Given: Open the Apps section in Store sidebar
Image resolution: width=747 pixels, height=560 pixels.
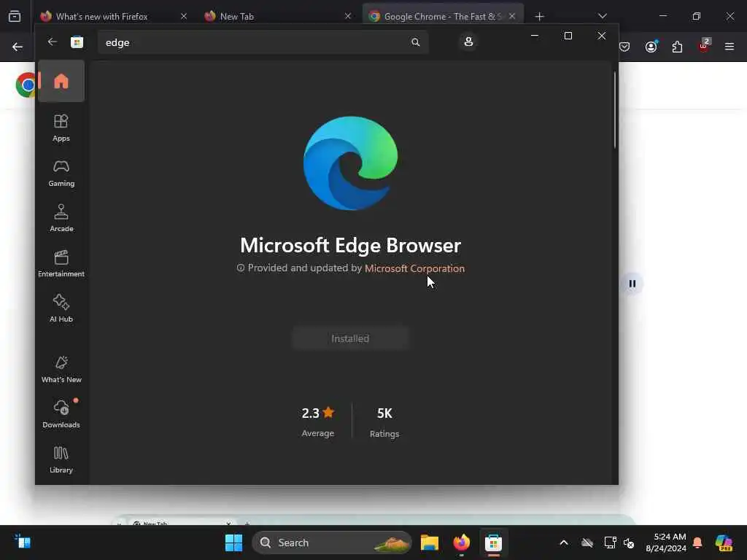Looking at the screenshot, I should [x=61, y=128].
